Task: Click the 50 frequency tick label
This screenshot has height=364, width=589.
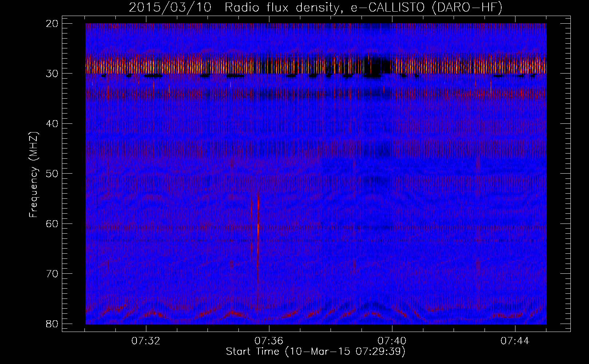Action: point(52,173)
